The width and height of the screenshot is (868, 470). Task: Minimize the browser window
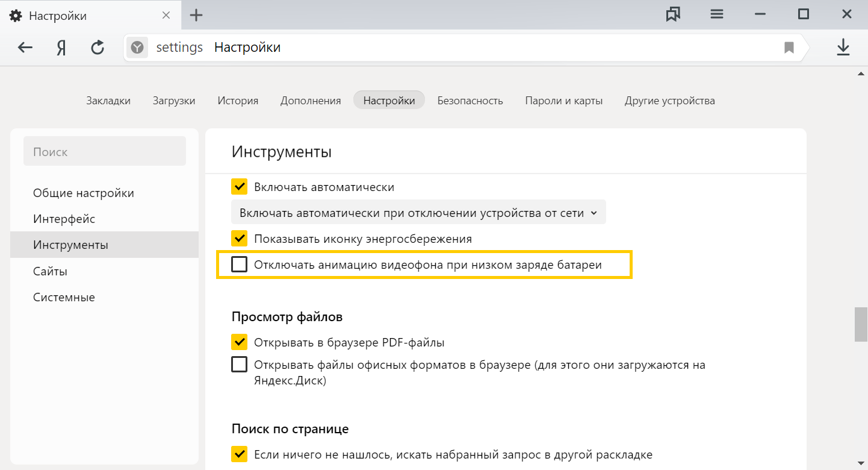coord(760,14)
